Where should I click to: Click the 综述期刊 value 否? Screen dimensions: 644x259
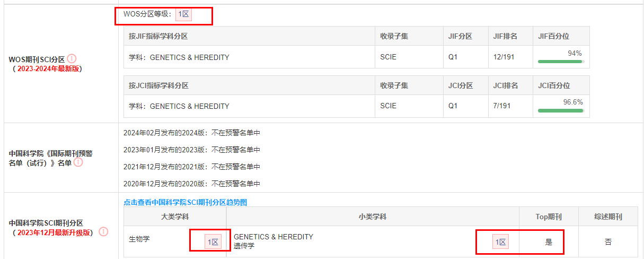click(x=608, y=242)
